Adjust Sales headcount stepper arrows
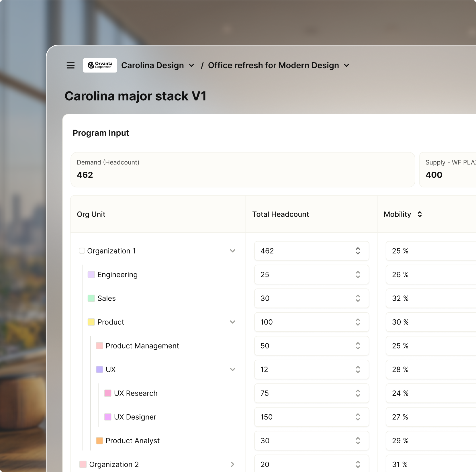This screenshot has height=472, width=476. pyautogui.click(x=358, y=298)
